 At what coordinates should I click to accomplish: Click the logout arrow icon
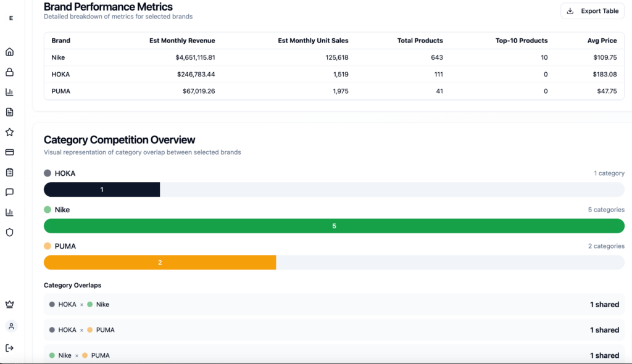[9, 348]
